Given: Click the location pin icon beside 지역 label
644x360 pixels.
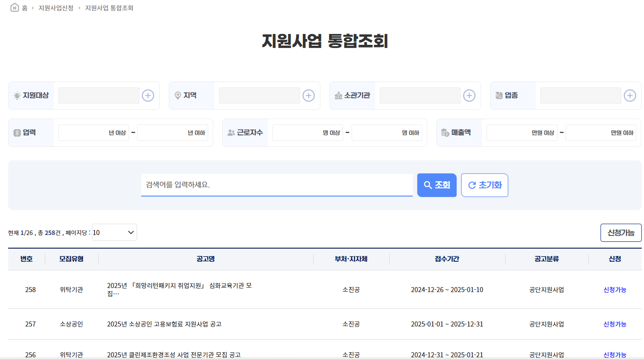Looking at the screenshot, I should click(177, 95).
